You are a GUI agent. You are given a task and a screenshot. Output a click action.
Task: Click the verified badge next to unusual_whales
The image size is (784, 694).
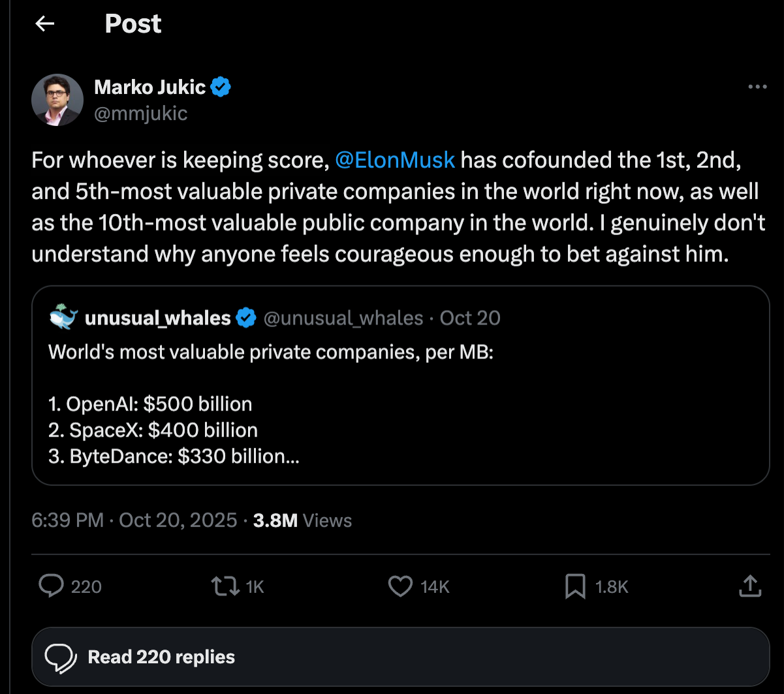pos(246,318)
